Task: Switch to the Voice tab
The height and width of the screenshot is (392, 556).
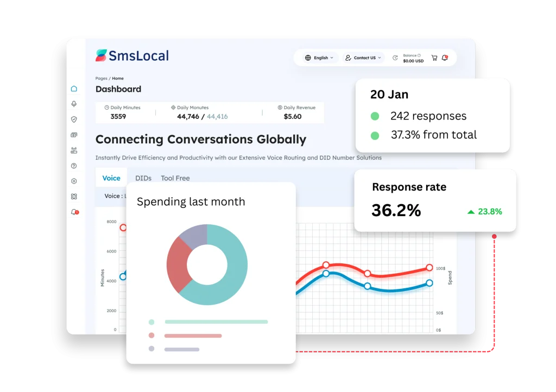Action: 111,178
